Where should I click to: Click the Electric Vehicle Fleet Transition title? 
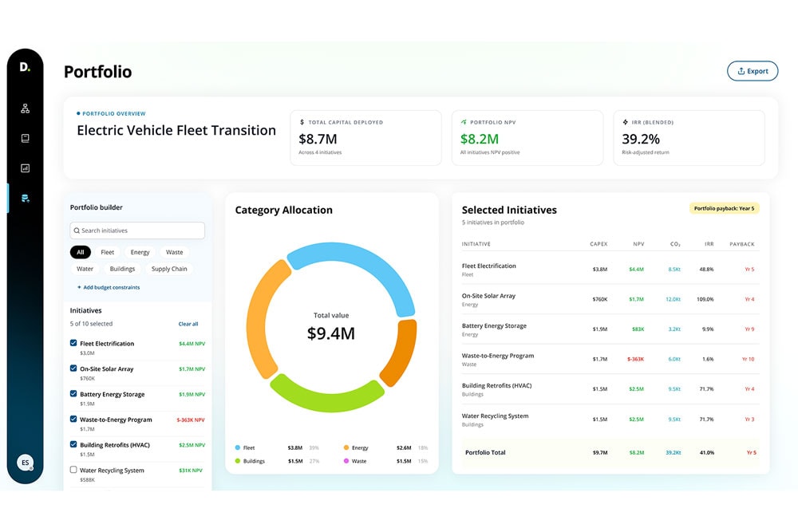coord(176,130)
